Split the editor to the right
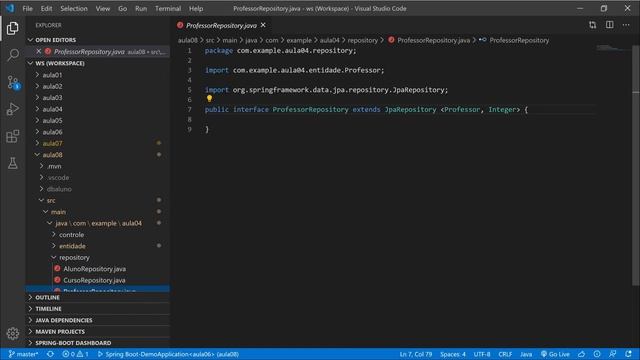 click(609, 25)
